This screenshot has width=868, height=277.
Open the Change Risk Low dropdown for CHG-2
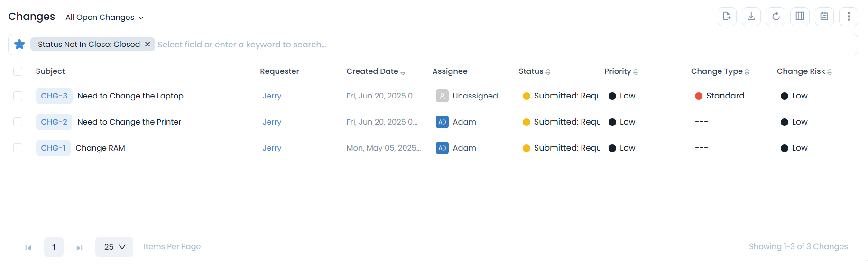click(794, 122)
